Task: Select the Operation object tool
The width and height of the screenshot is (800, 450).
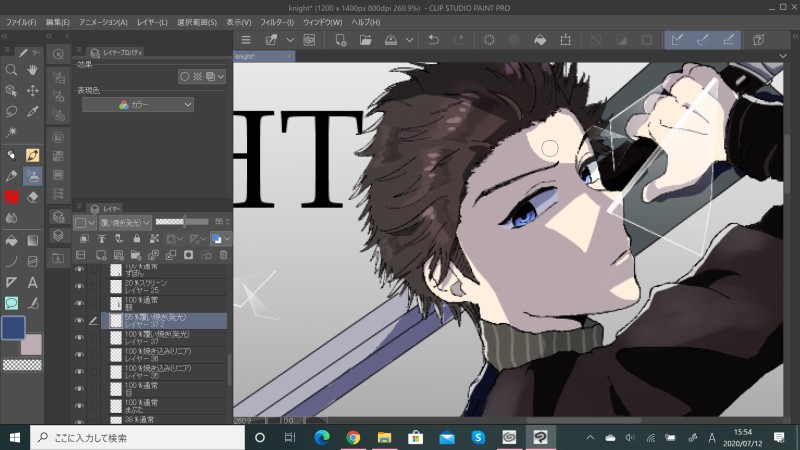Action: (x=11, y=91)
